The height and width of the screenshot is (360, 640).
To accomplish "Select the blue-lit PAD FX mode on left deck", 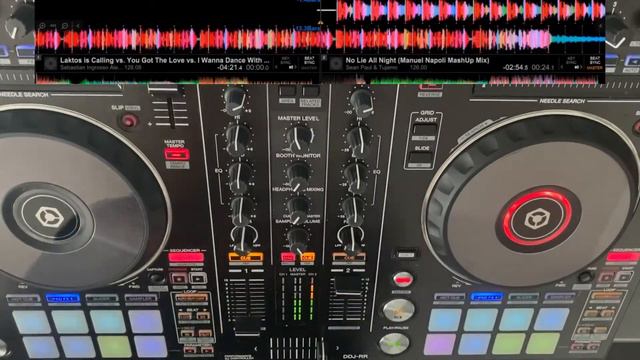I will 62,299.
